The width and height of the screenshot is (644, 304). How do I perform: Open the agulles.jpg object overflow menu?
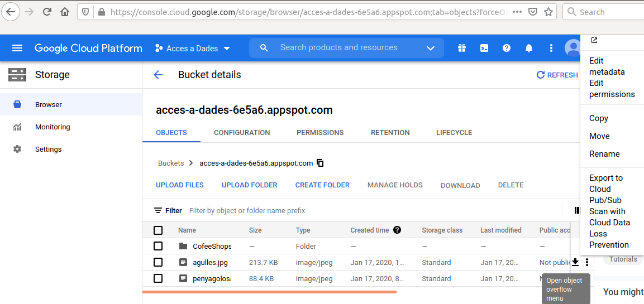586,262
